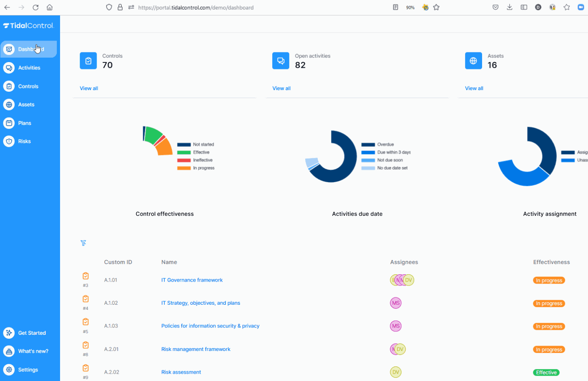
Task: Select Controls in the sidebar
Action: pos(28,86)
